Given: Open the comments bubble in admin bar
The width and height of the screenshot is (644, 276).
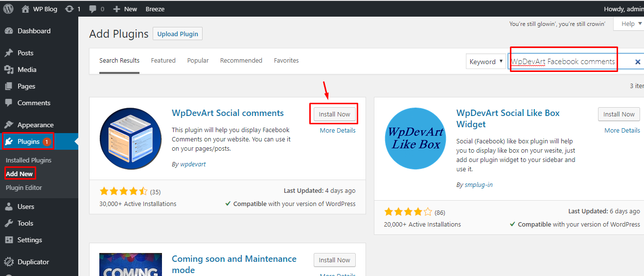Looking at the screenshot, I should click(x=92, y=9).
